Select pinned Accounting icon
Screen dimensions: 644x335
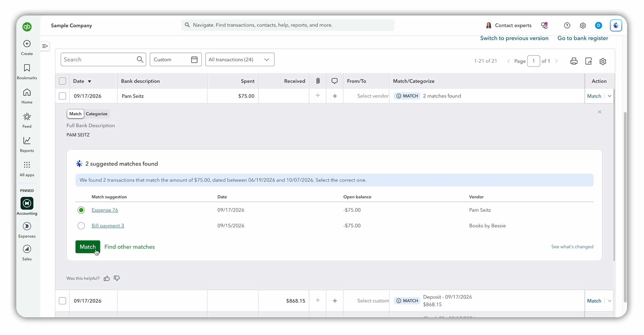click(x=27, y=203)
